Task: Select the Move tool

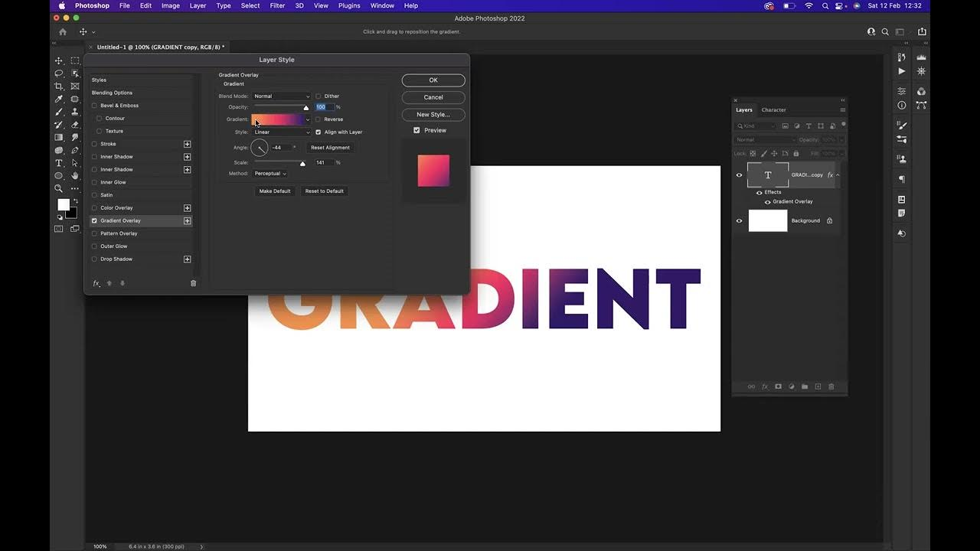Action: click(58, 60)
